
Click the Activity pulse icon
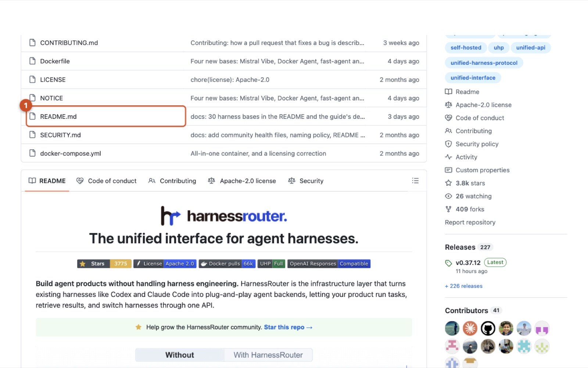pos(448,157)
